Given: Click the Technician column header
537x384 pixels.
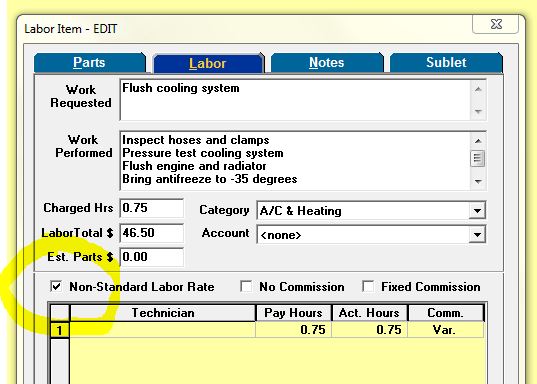Looking at the screenshot, I should [163, 313].
